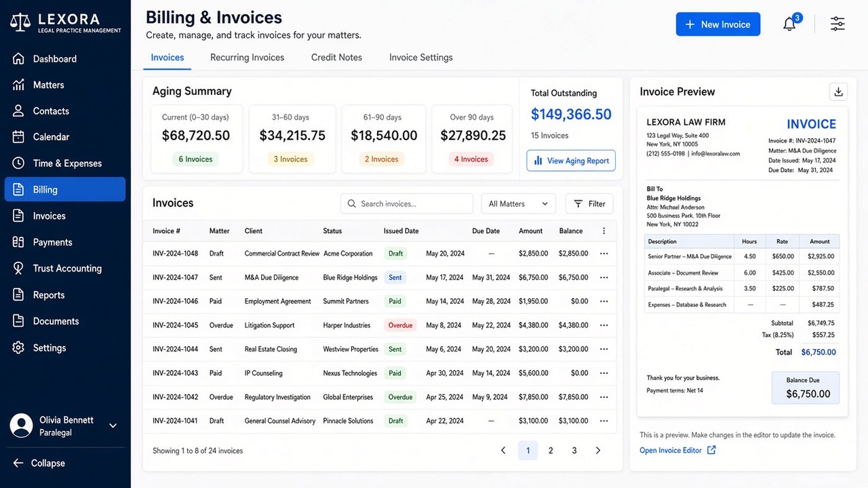Open Documents in the sidebar
Viewport: 868px width, 488px height.
coord(65,321)
